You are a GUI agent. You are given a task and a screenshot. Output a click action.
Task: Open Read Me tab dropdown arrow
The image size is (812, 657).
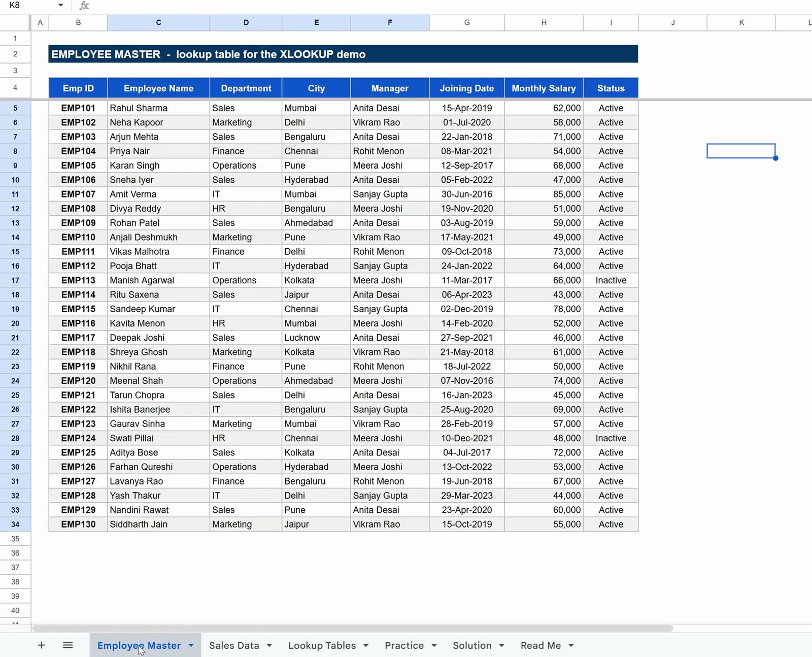coord(571,645)
